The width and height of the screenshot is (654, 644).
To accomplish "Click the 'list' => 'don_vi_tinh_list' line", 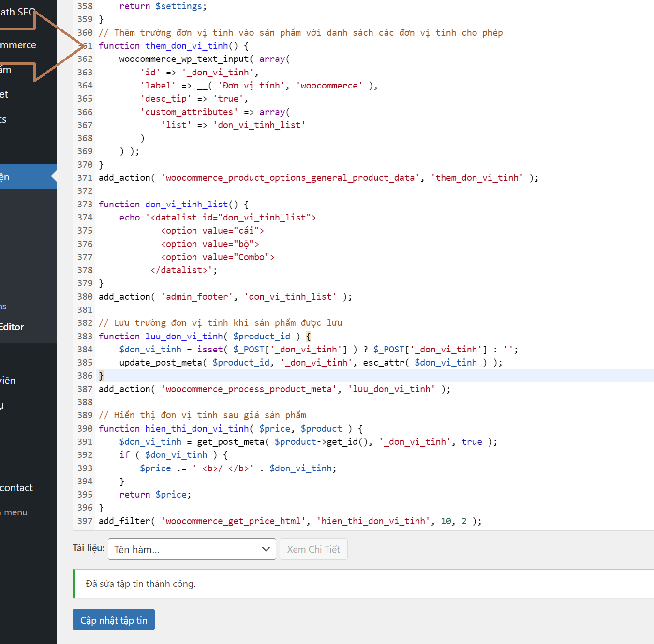I will point(233,125).
